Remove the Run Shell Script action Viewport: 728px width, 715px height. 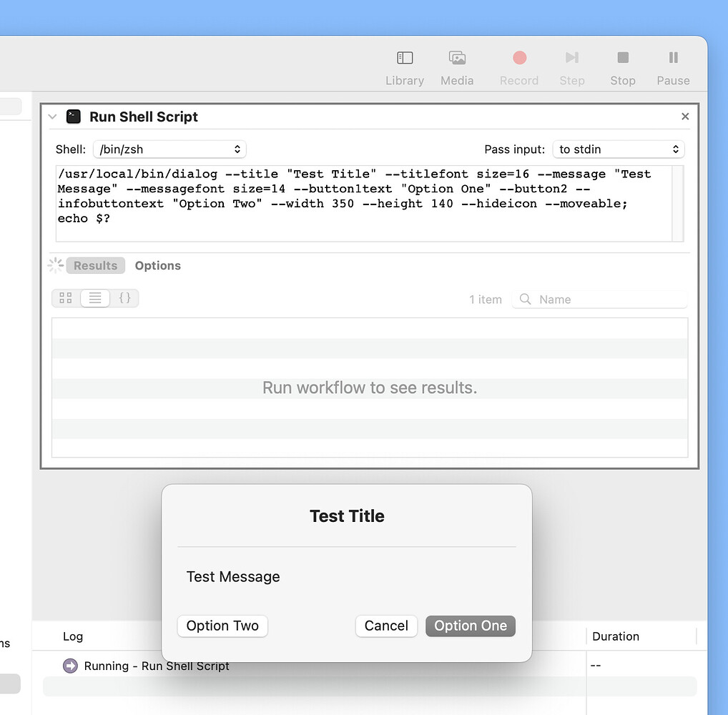[x=684, y=116]
